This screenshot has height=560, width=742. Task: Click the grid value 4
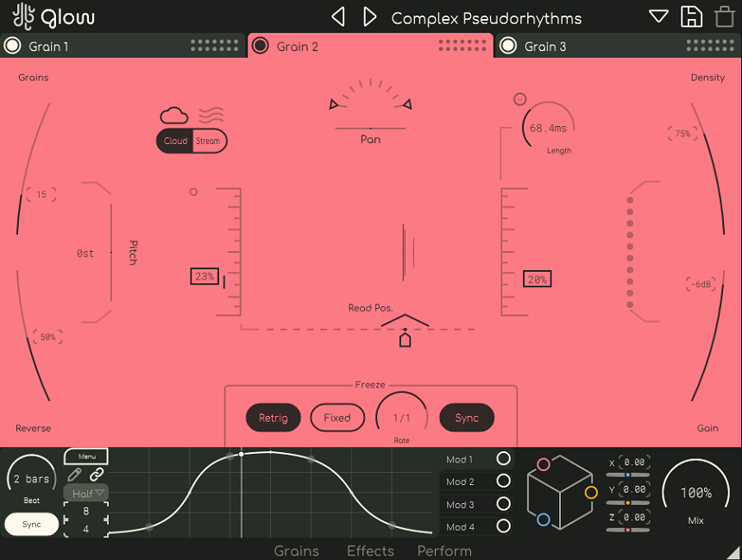[85, 529]
